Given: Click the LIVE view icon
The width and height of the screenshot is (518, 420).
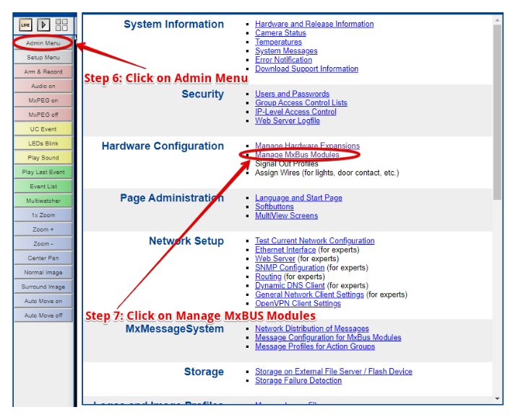Looking at the screenshot, I should tap(25, 25).
